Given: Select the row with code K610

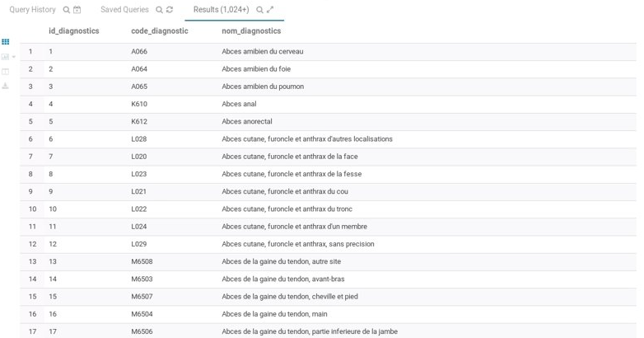Looking at the screenshot, I should (x=139, y=104).
